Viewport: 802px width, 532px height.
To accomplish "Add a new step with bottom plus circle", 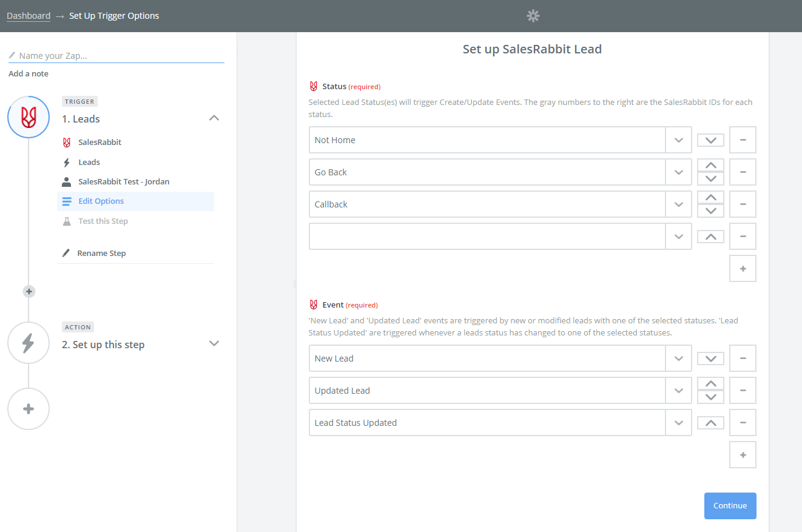I will 29,409.
